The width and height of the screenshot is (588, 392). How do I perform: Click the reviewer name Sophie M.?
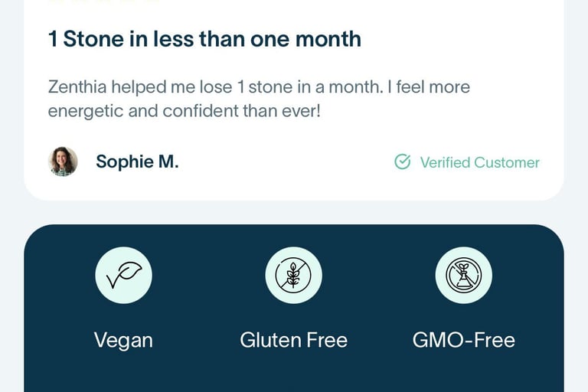coord(137,162)
